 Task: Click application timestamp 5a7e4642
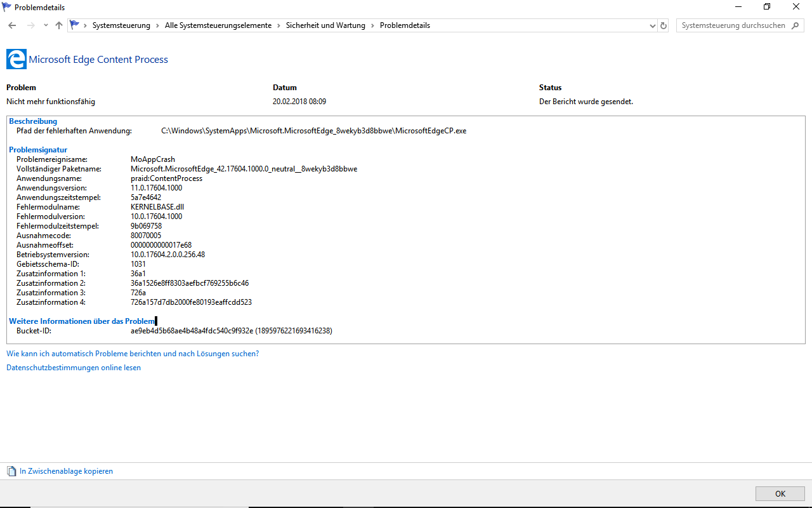[x=146, y=197]
